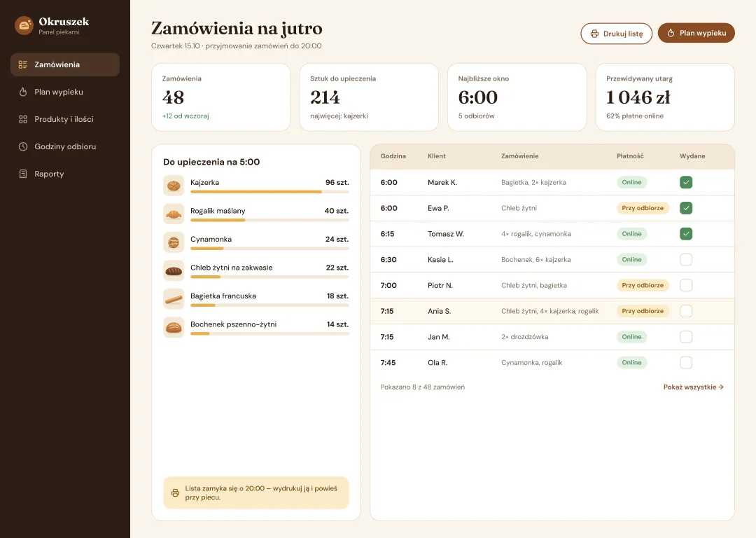Open the Zamówienia sidebar section

pyautogui.click(x=65, y=64)
